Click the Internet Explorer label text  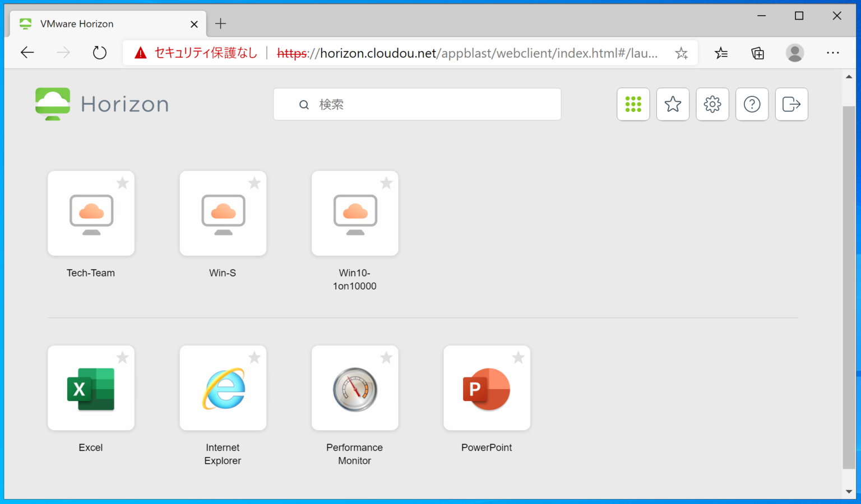[223, 454]
